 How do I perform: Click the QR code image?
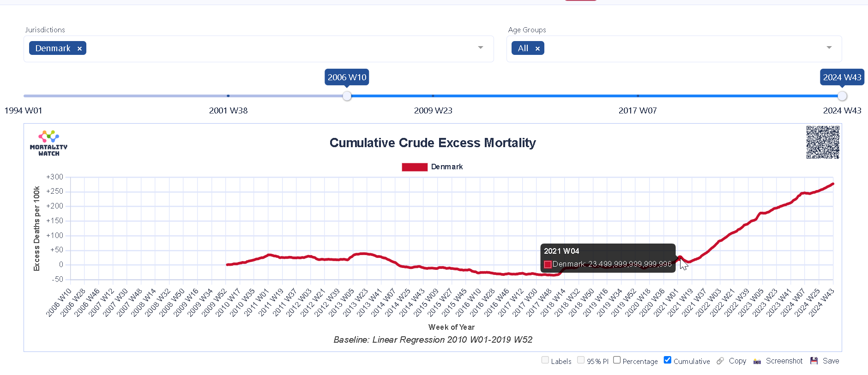click(x=823, y=142)
